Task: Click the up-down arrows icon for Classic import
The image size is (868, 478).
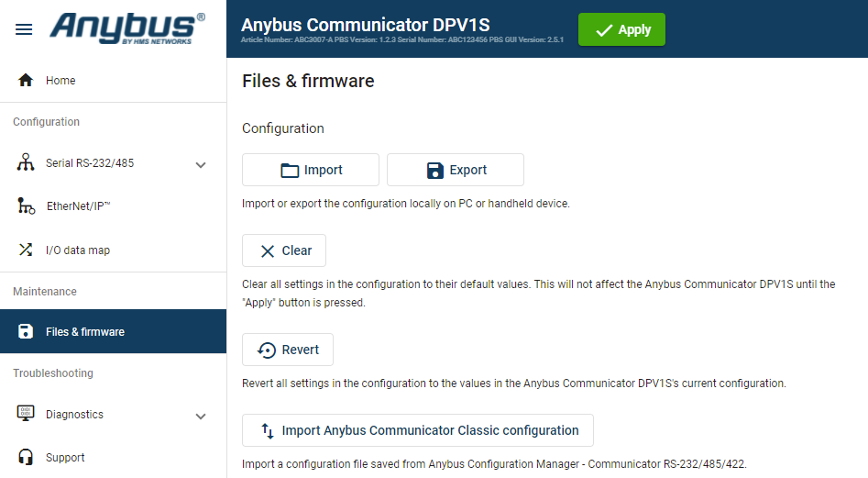Action: tap(268, 431)
